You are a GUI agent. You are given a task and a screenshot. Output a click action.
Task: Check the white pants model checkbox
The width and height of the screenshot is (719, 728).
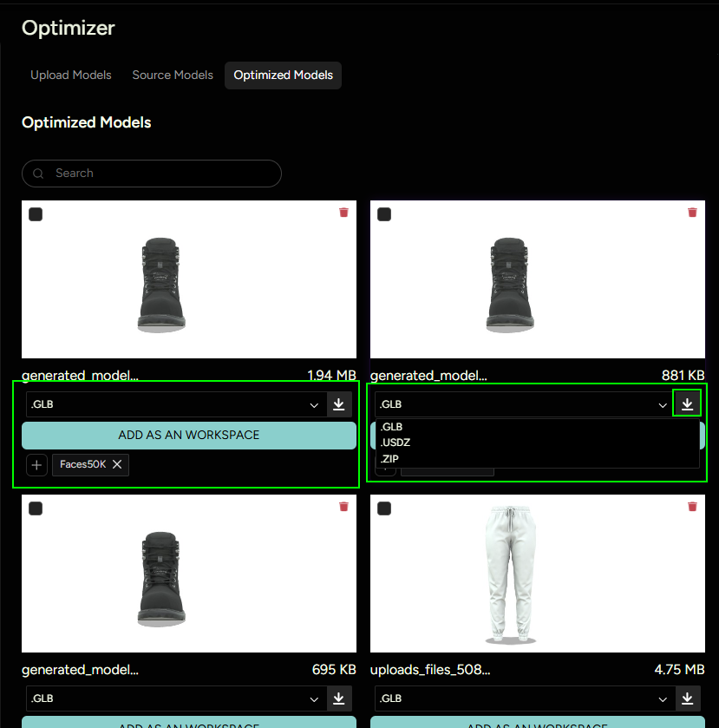384,508
